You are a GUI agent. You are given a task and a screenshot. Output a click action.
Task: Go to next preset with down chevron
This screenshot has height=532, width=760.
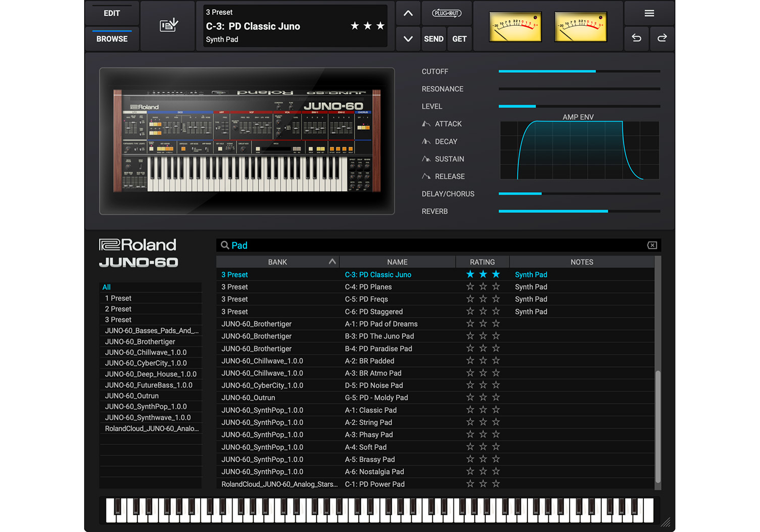[408, 39]
